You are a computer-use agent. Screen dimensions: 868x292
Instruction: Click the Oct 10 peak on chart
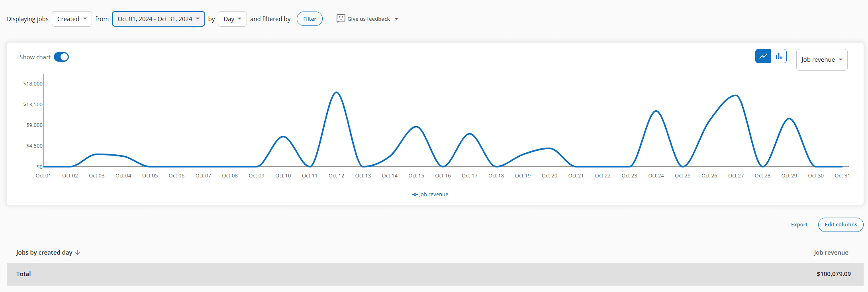click(283, 136)
